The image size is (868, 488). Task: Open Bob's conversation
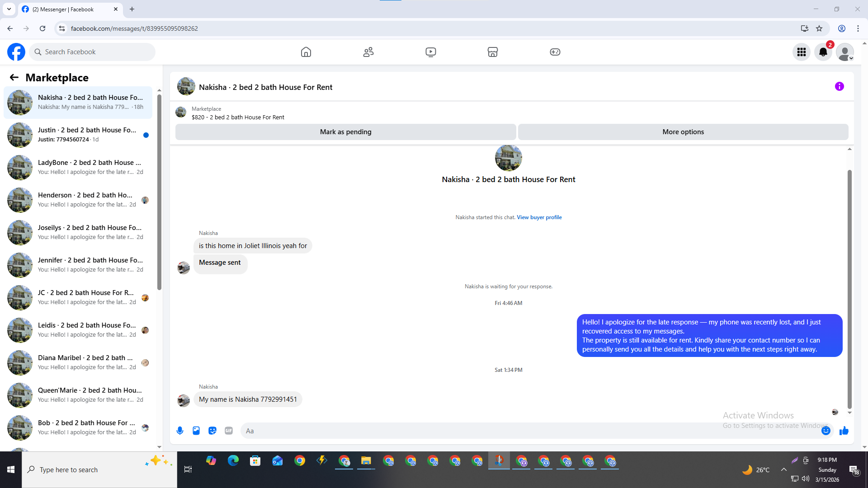point(78,427)
